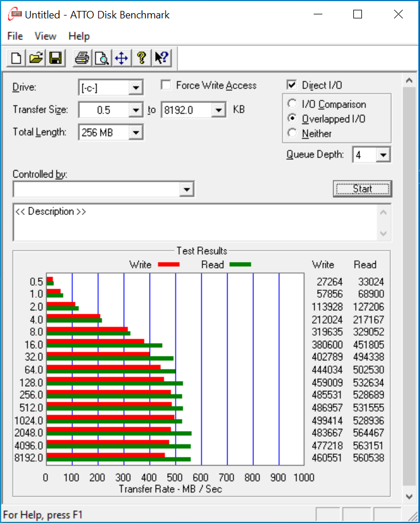The height and width of the screenshot is (523, 420).
Task: Select the Overlapped I/O radio button
Action: click(292, 118)
